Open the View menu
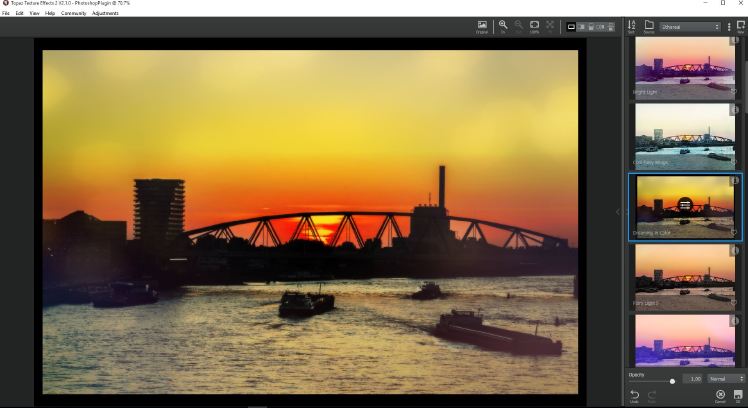The height and width of the screenshot is (408, 748). point(34,13)
